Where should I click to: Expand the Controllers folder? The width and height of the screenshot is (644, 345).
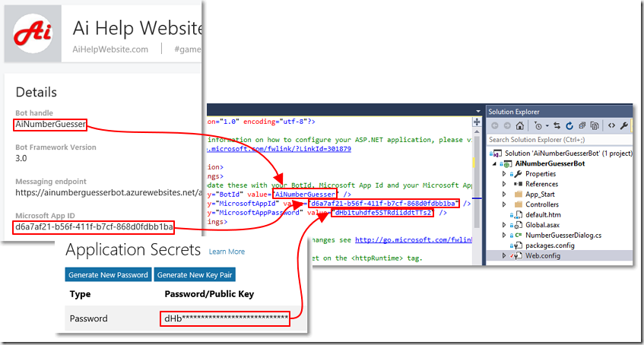click(504, 204)
